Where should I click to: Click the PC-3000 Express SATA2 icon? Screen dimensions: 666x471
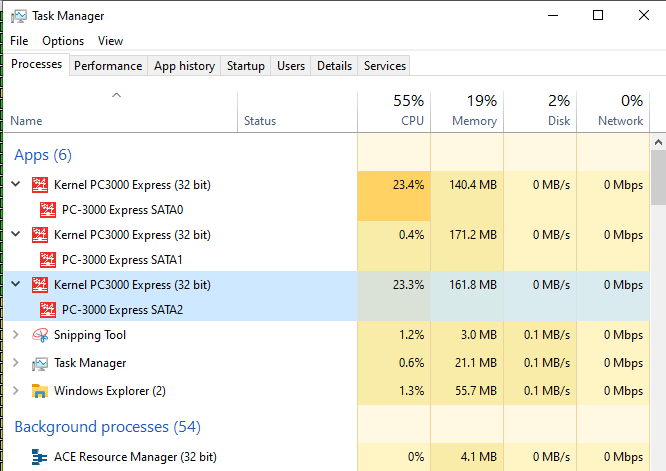[48, 310]
